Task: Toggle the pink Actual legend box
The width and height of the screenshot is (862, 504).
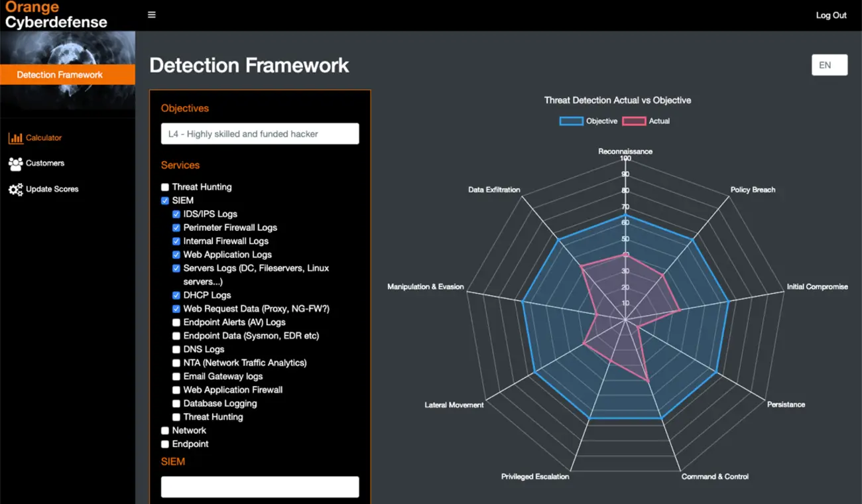Action: point(634,121)
